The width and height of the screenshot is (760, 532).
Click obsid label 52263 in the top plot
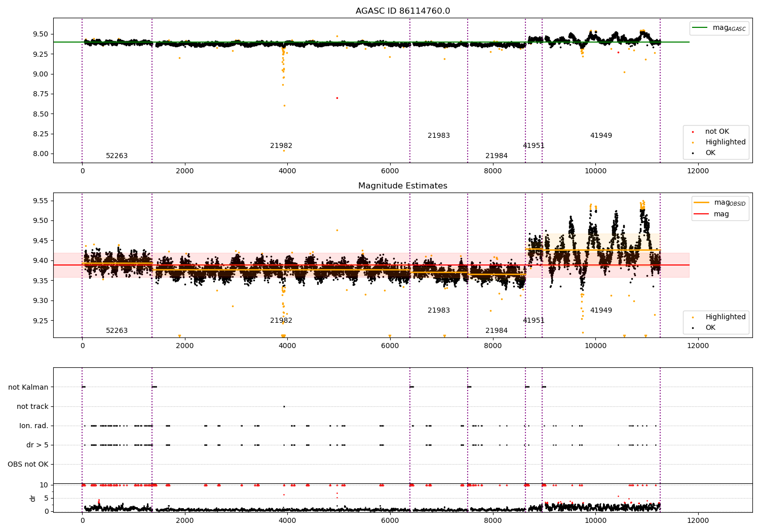117,156
